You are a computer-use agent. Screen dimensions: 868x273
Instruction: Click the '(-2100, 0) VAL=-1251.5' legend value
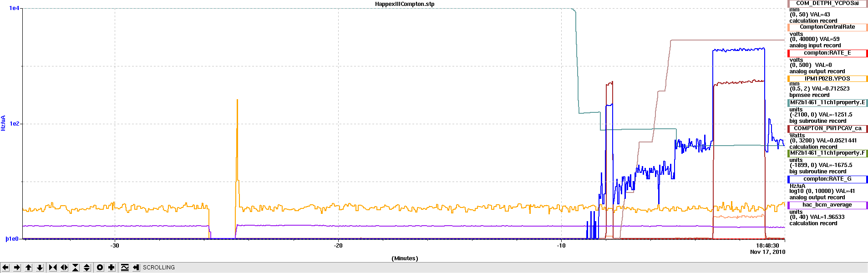click(x=821, y=115)
